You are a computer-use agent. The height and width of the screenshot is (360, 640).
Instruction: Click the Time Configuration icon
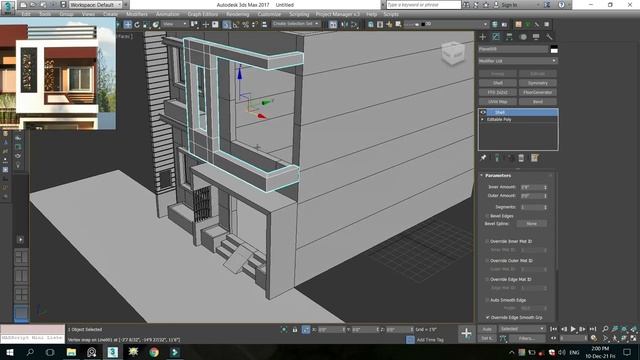594,338
